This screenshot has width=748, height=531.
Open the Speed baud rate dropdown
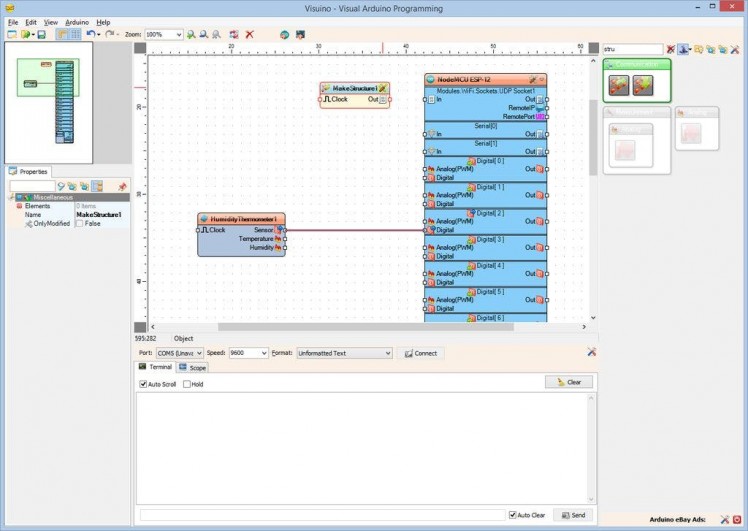pos(263,353)
